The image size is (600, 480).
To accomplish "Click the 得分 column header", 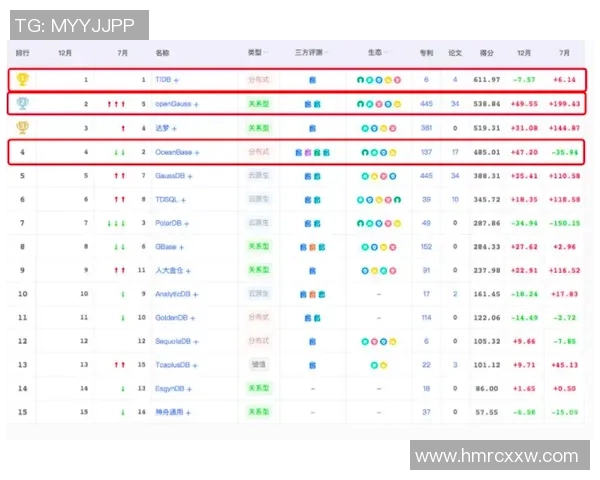I will click(487, 52).
